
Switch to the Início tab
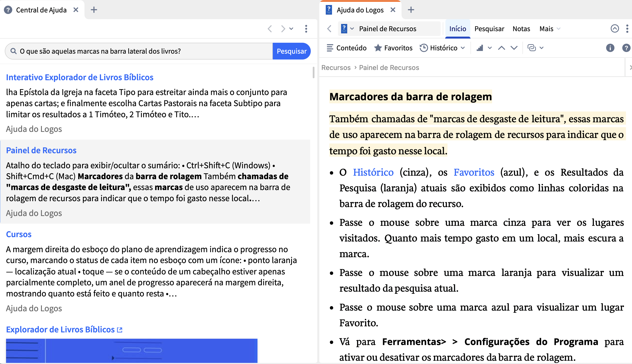(x=458, y=29)
